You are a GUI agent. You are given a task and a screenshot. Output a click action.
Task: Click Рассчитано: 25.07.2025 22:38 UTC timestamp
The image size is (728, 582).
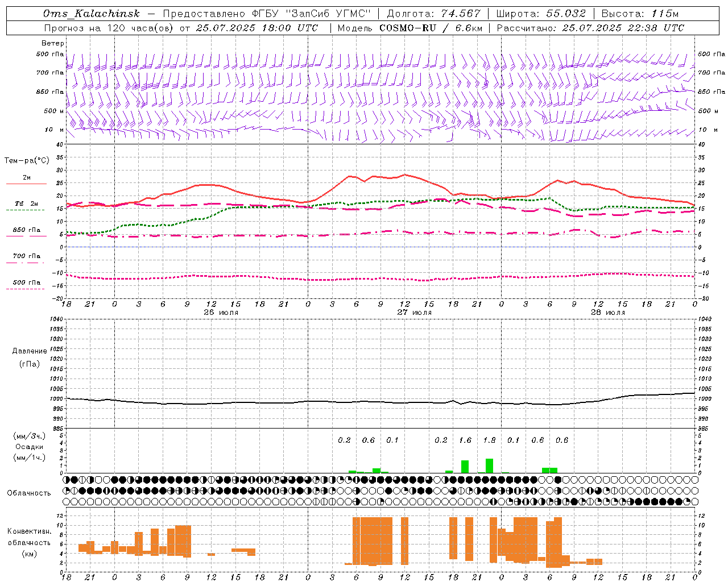click(590, 28)
